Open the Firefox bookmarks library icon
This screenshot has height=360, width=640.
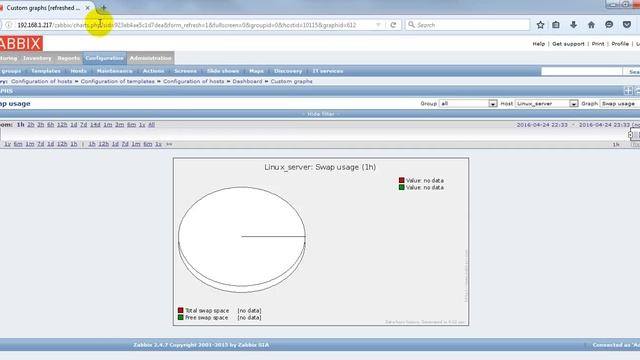pos(556,25)
